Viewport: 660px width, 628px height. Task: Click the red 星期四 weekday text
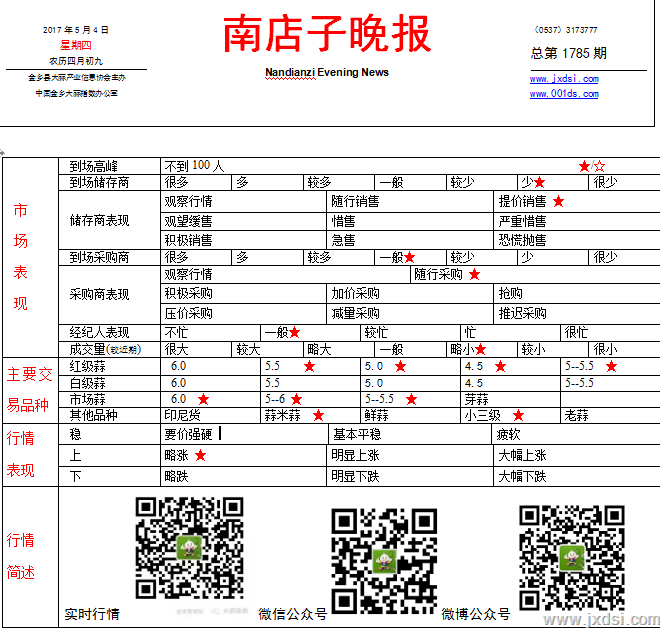pyautogui.click(x=76, y=45)
